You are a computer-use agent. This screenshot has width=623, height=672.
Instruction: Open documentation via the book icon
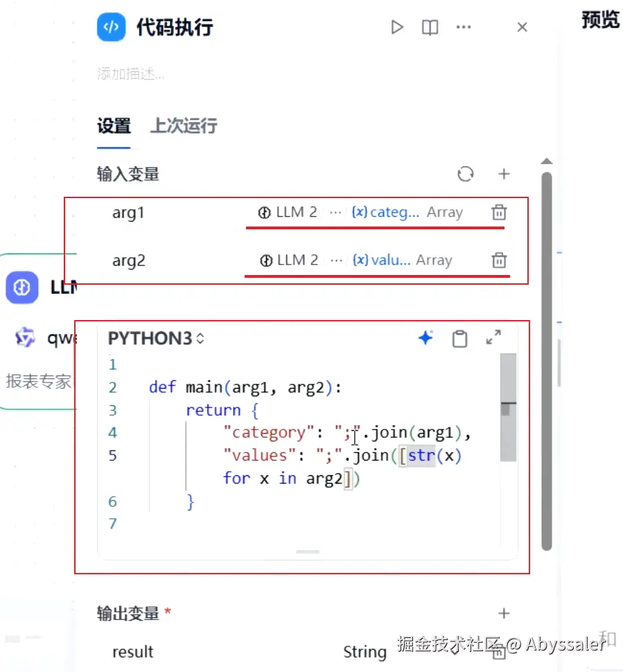429,27
